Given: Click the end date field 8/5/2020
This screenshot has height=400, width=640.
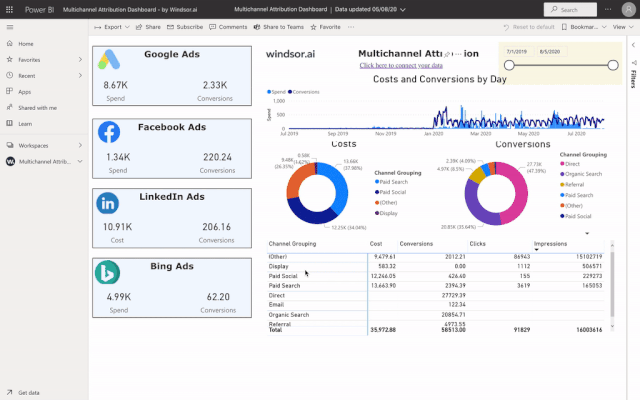Looking at the screenshot, I should [550, 52].
